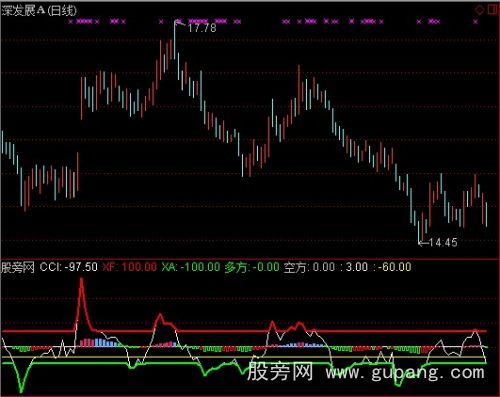Click the 3.00 indicator value
This screenshot has width=500, height=397.
357,267
